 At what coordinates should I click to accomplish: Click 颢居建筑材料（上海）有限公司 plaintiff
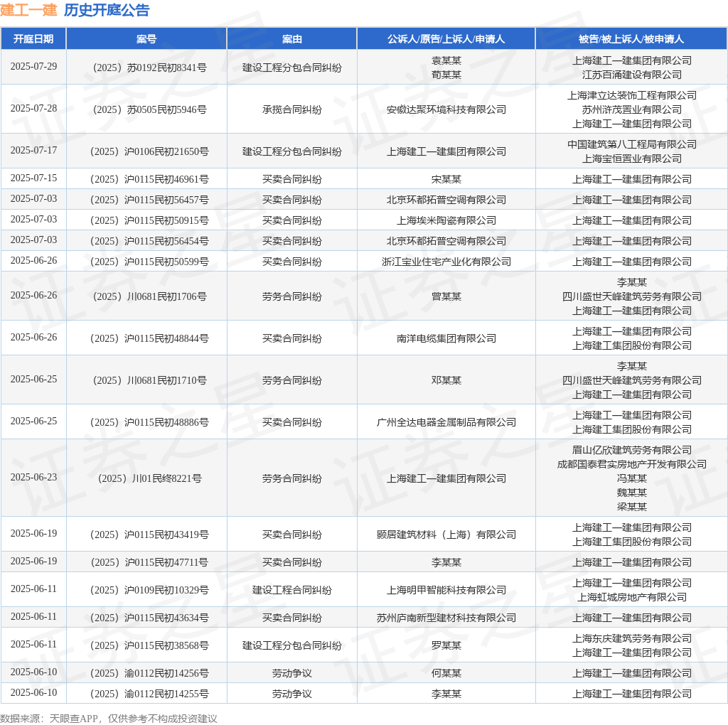[446, 535]
